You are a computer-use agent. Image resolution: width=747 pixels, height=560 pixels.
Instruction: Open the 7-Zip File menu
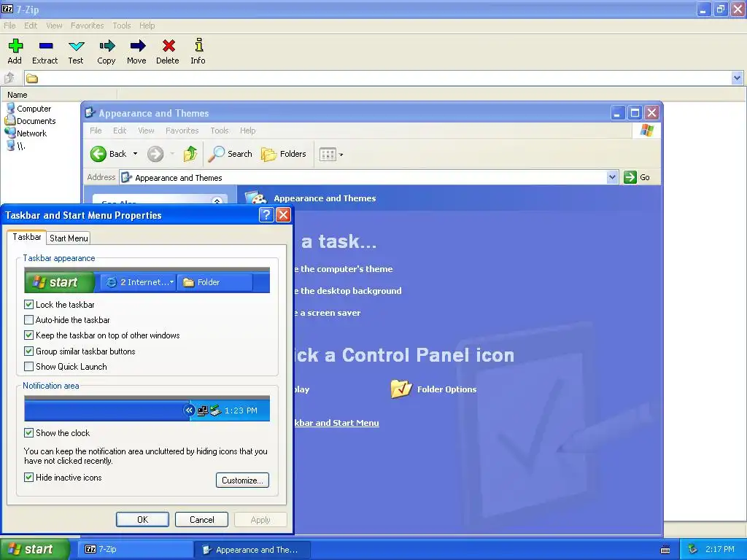pyautogui.click(x=9, y=26)
